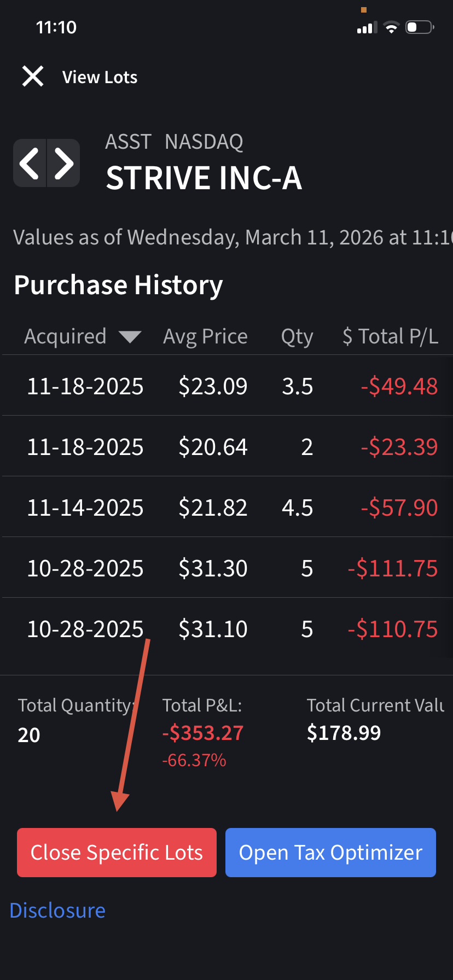Select the 11-18-2025 lot at $20.64
Image resolution: width=453 pixels, height=980 pixels.
[x=226, y=446]
